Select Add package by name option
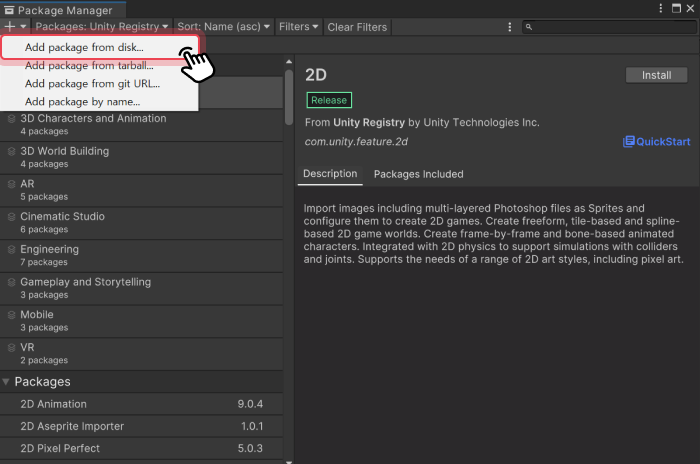 (x=82, y=102)
